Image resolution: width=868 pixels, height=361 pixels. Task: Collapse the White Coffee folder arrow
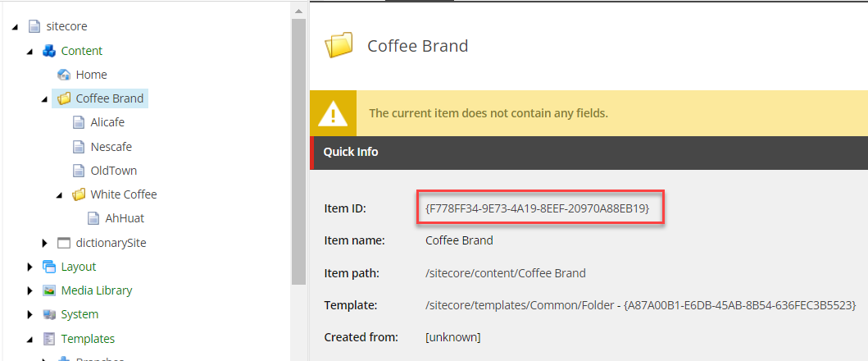(59, 194)
